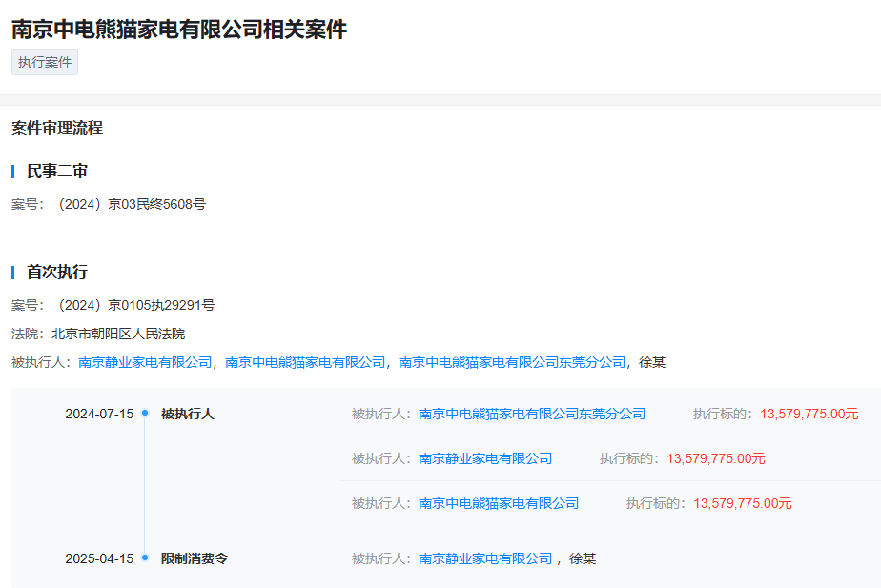The width and height of the screenshot is (881, 588).
Task: Open 南京静业家电有限公司 link in 首次执行 被执行人 line
Action: pos(145,362)
